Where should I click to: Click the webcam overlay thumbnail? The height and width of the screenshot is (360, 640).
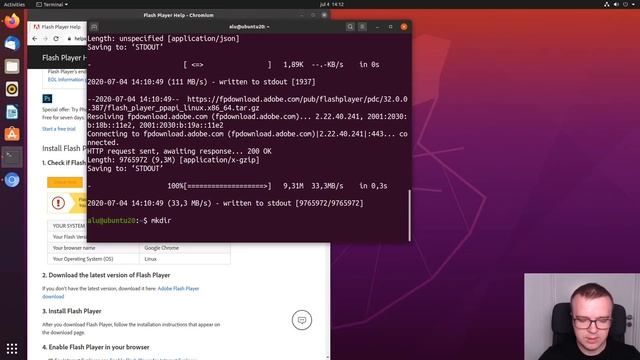(x=582, y=317)
